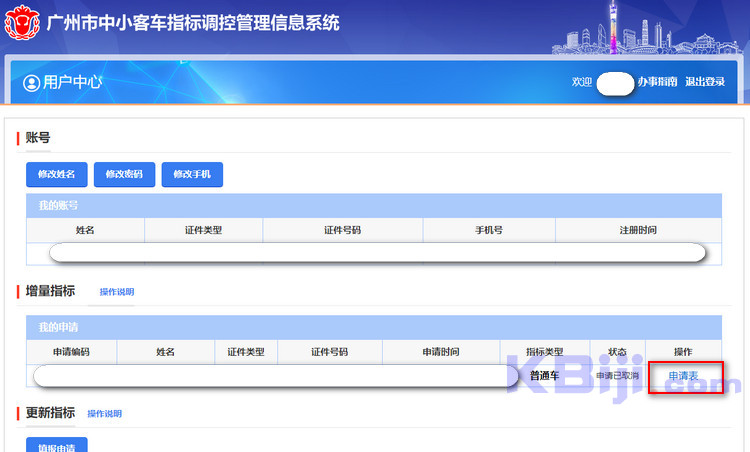Open 操作说明 beside 增量指标
This screenshot has height=452, width=750.
116,292
